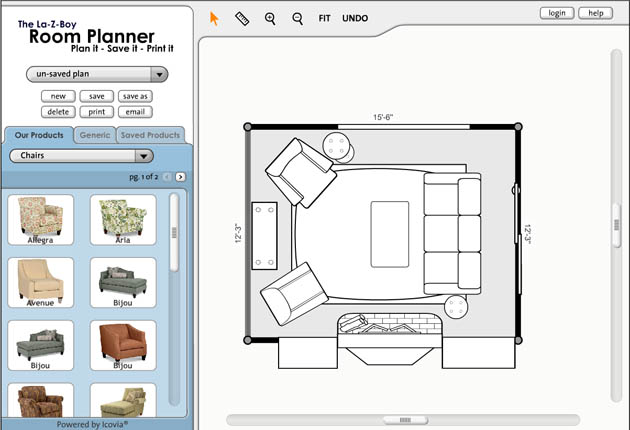Viewport: 630px width, 430px height.
Task: Select the orange Bijou armchair thumbnail
Action: tap(123, 346)
